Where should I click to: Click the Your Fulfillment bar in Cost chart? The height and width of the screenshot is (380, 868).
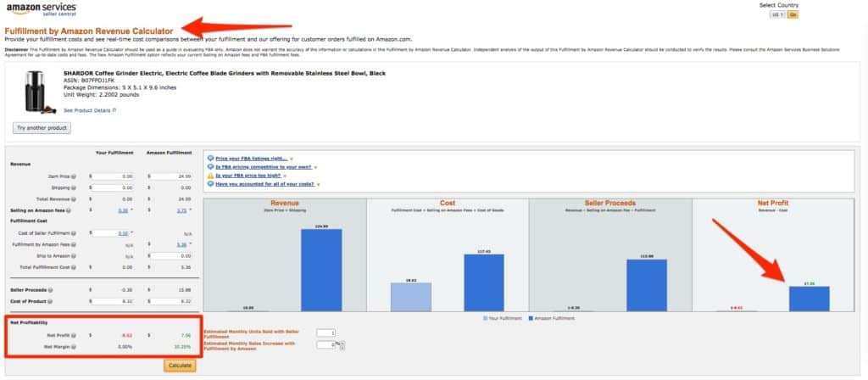click(411, 297)
